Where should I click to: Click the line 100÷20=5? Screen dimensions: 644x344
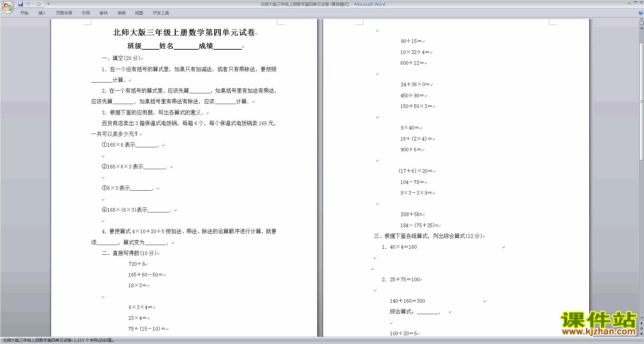click(403, 334)
